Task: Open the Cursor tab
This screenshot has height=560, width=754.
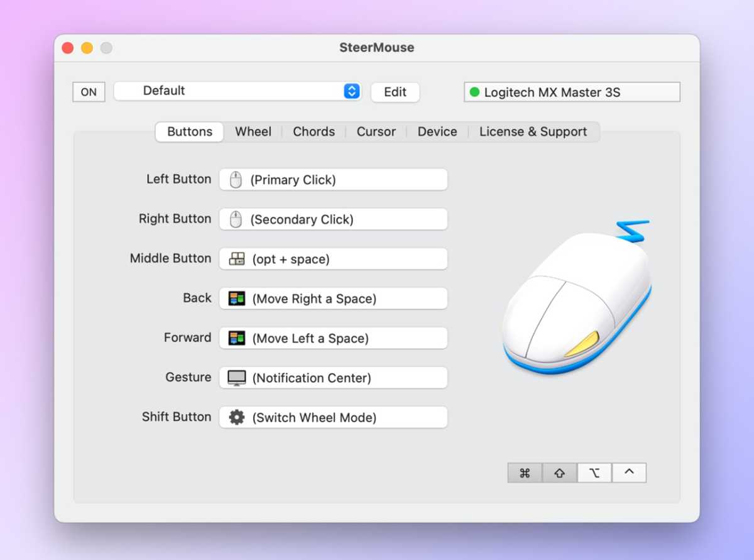Action: tap(376, 131)
